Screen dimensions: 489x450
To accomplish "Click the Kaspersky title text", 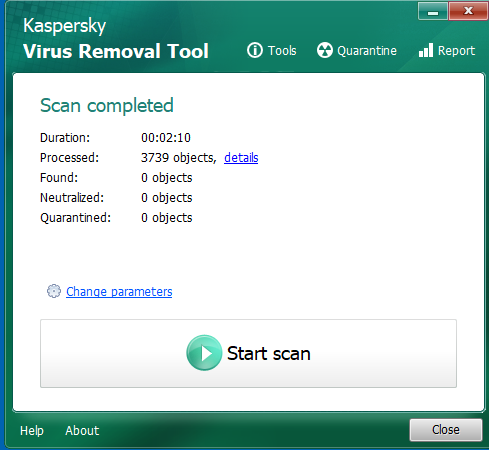I will [x=64, y=26].
